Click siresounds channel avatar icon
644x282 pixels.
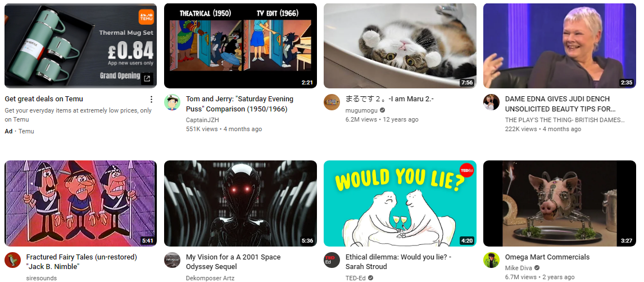(13, 260)
